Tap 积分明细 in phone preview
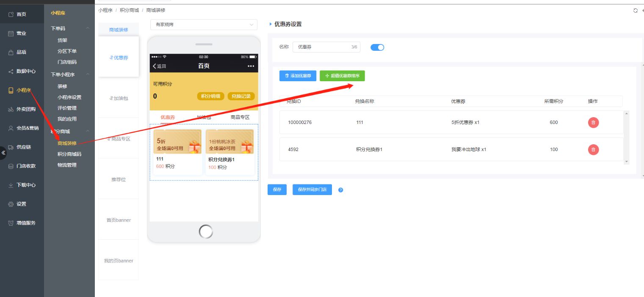Viewport: 644px width, 297px height. click(210, 96)
